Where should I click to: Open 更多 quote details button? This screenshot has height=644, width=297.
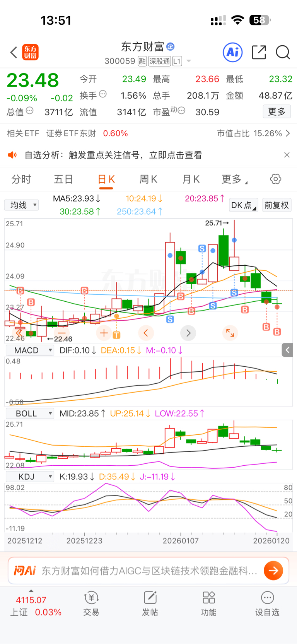tap(277, 112)
